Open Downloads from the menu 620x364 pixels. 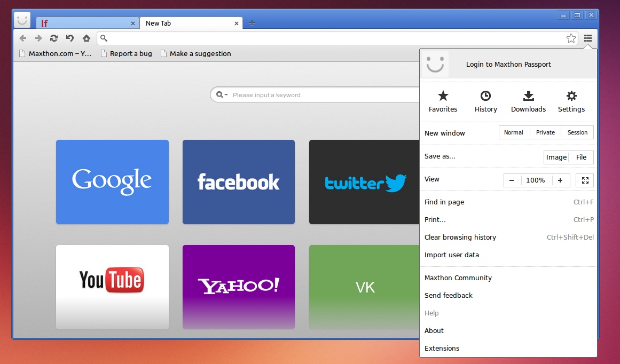click(x=528, y=101)
